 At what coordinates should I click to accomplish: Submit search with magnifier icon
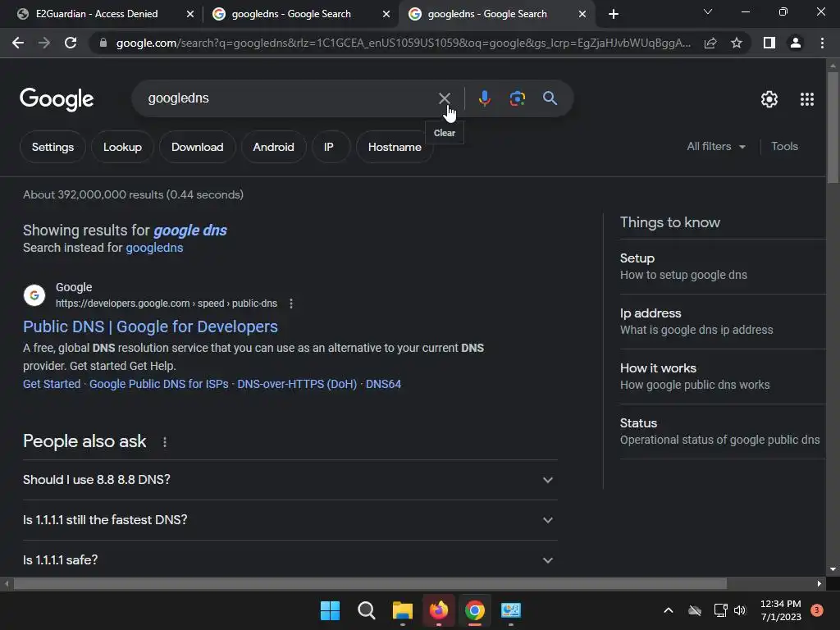click(x=550, y=98)
